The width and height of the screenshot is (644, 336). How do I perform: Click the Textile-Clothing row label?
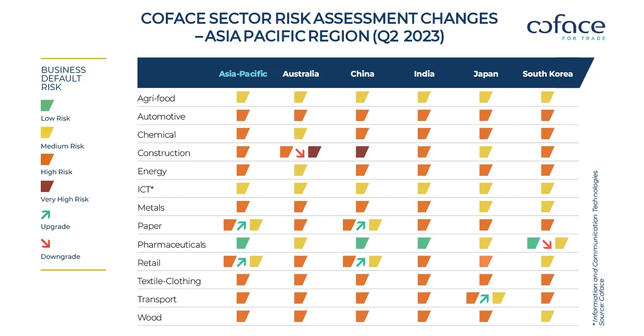[169, 281]
